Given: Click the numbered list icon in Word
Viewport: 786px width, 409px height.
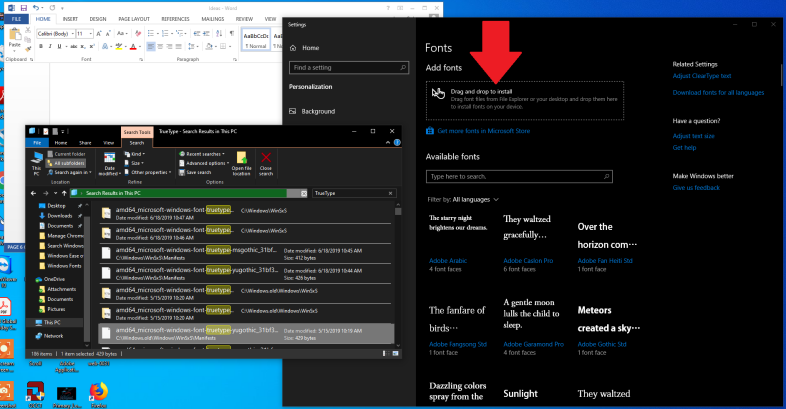Looking at the screenshot, I should 165,34.
